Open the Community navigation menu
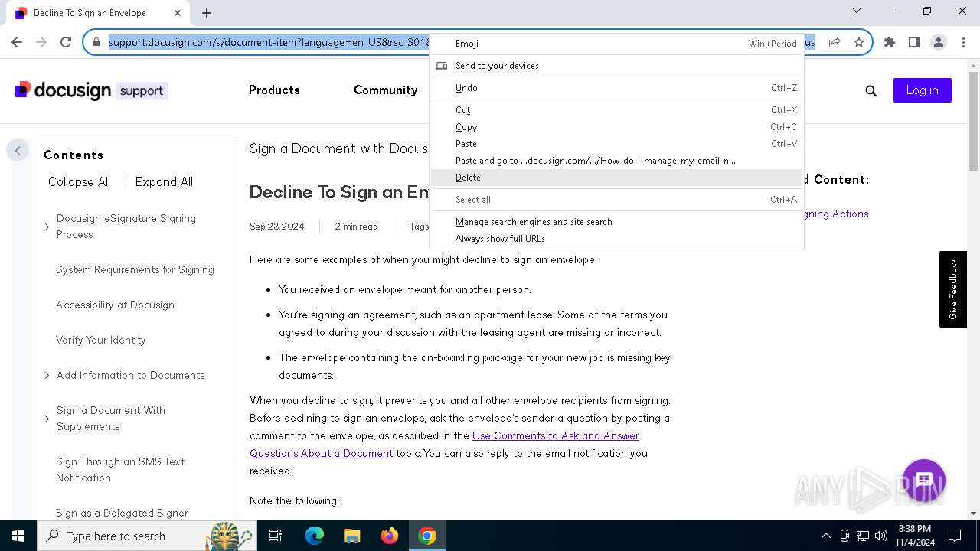Image resolution: width=980 pixels, height=551 pixels. pyautogui.click(x=385, y=90)
